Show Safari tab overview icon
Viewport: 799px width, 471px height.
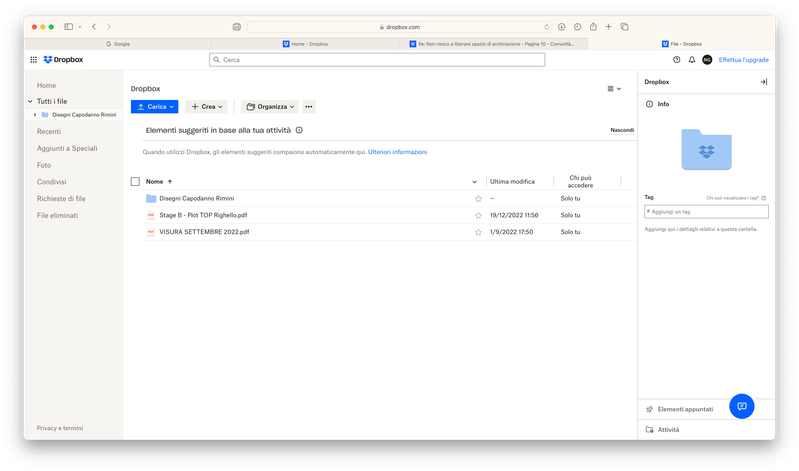point(624,27)
